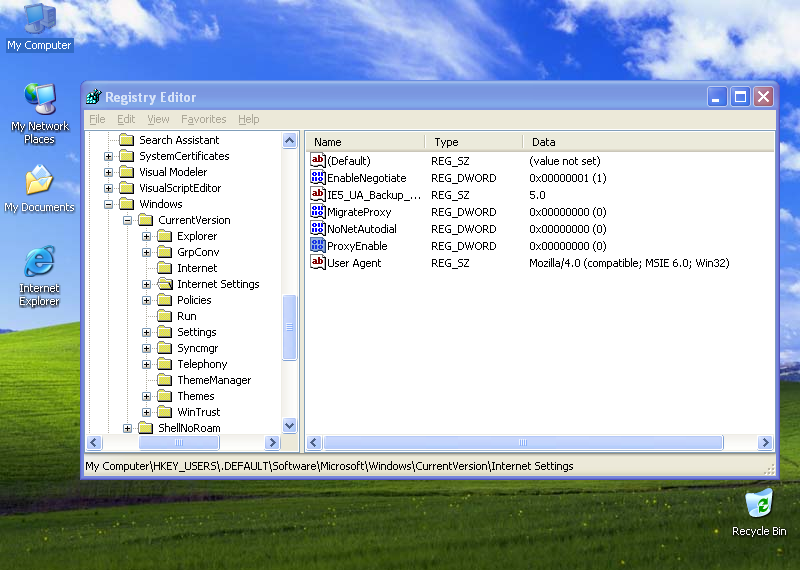Image resolution: width=800 pixels, height=570 pixels.
Task: Launch Internet Explorer desktop icon
Action: tap(39, 276)
